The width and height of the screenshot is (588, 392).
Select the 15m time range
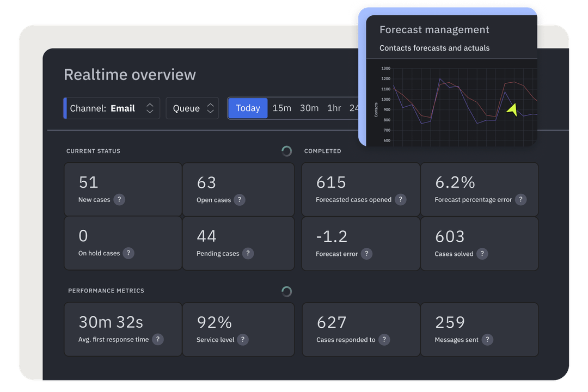(282, 108)
